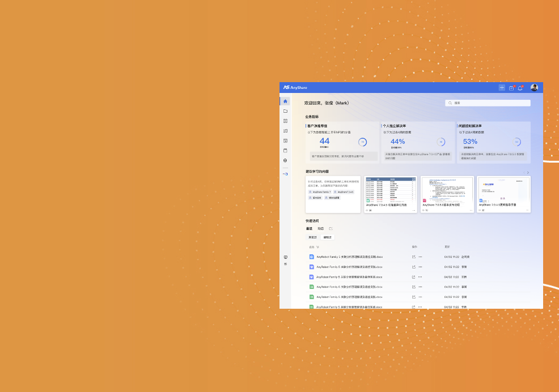Select the 浏览过 filter
This screenshot has width=559, height=392.
click(x=312, y=237)
